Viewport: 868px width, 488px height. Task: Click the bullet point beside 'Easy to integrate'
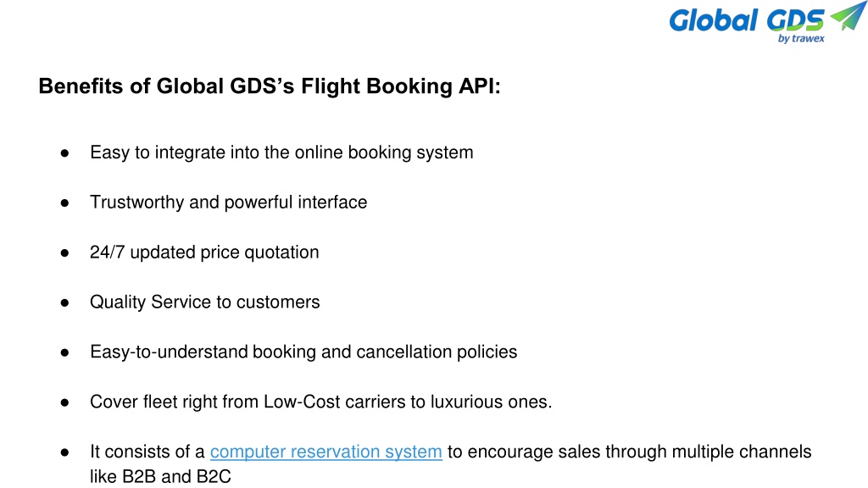click(64, 153)
